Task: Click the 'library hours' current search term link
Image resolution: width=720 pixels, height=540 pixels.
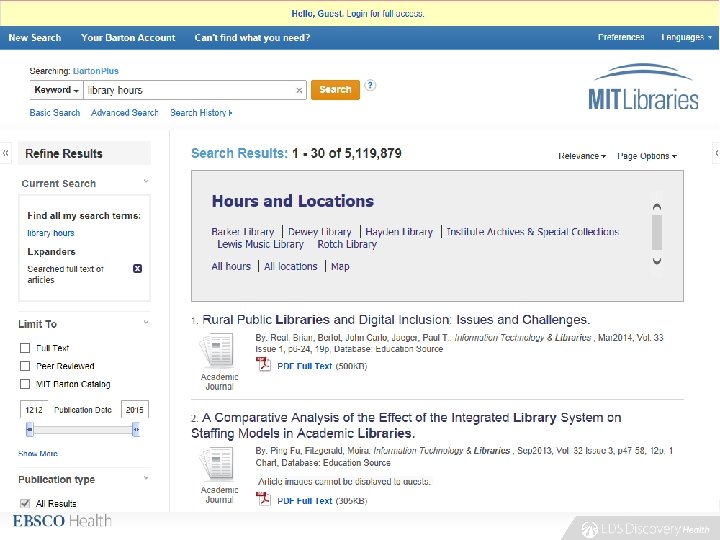Action: [51, 233]
